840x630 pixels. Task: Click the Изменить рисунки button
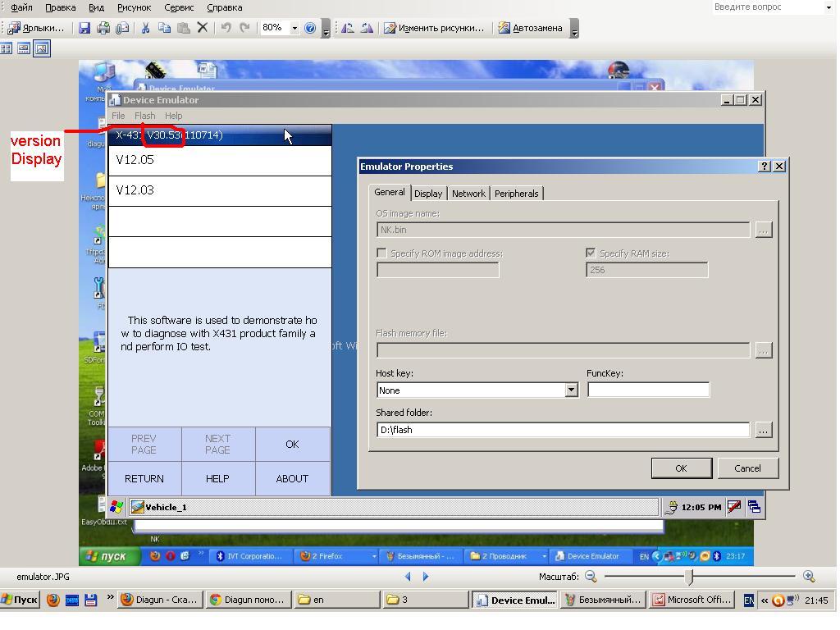(434, 28)
